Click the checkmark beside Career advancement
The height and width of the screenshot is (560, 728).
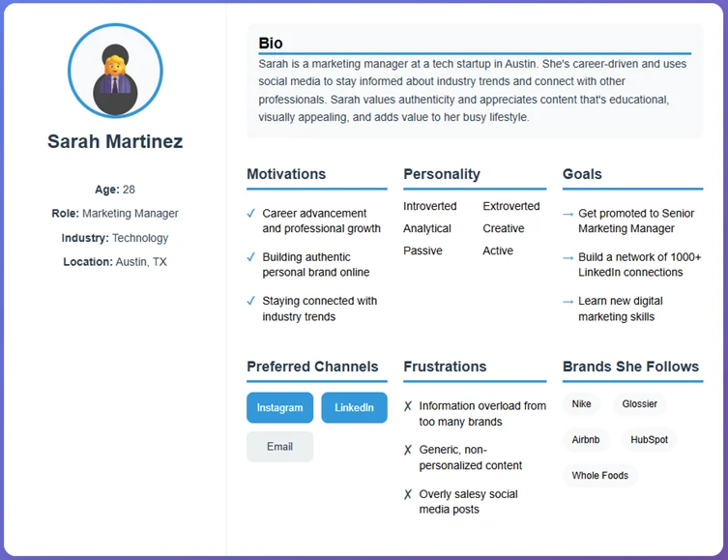pyautogui.click(x=250, y=213)
